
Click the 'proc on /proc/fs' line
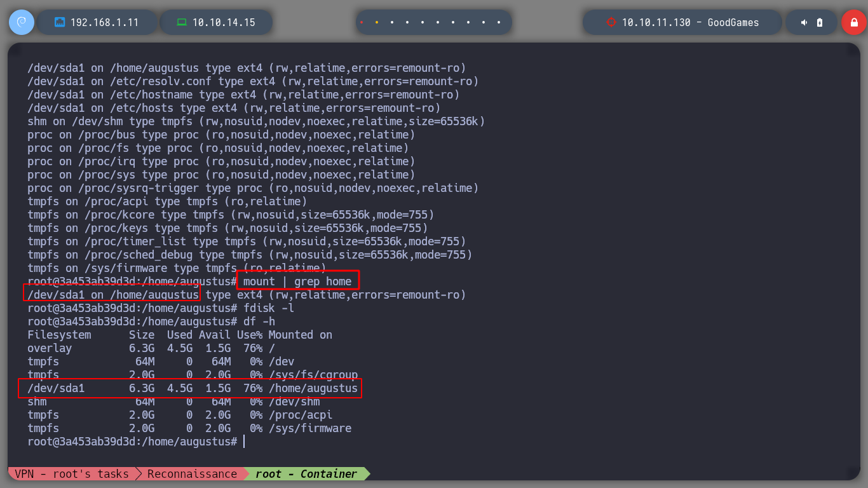218,148
